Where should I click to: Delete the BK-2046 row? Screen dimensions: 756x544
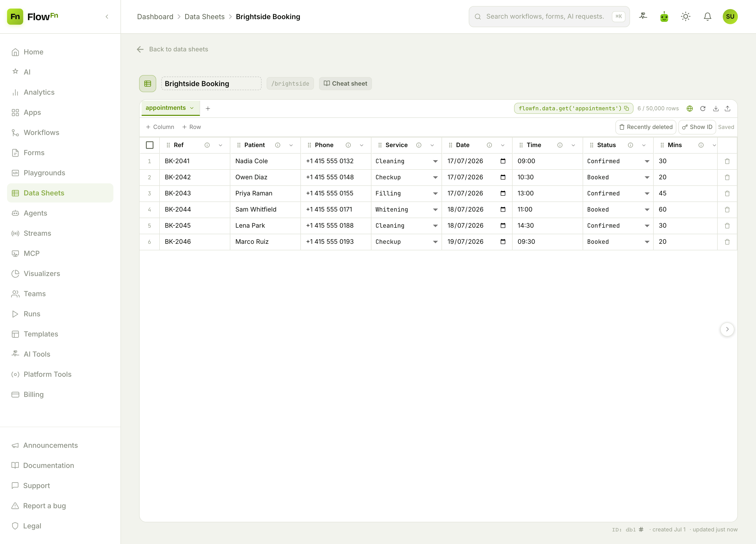727,242
